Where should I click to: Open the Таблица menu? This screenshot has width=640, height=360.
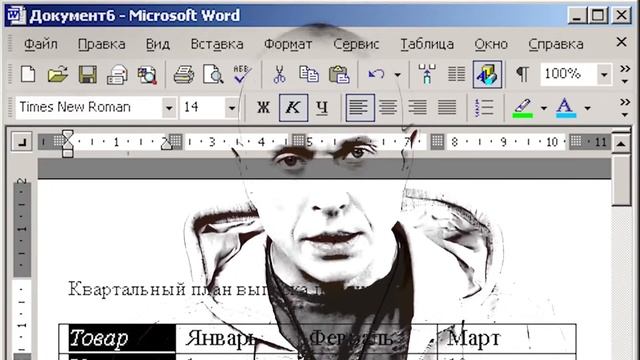[427, 44]
